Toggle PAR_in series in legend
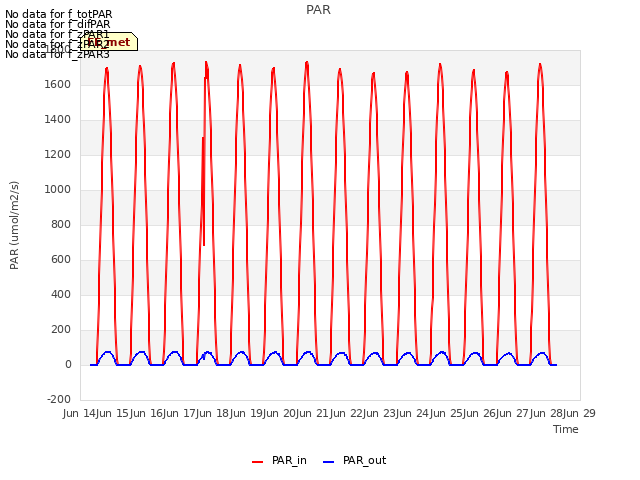The width and height of the screenshot is (640, 480). 280,461
